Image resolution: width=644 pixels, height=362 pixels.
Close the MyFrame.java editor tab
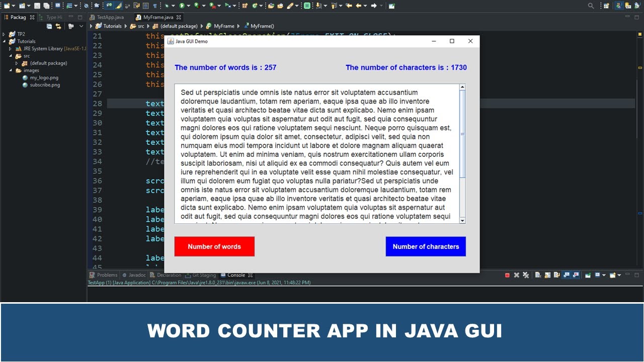[179, 17]
